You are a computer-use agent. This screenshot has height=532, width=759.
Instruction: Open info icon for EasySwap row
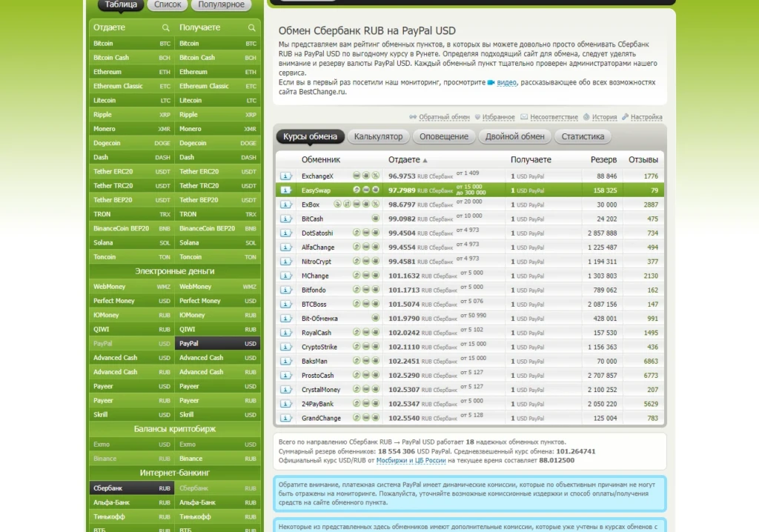[x=285, y=190]
